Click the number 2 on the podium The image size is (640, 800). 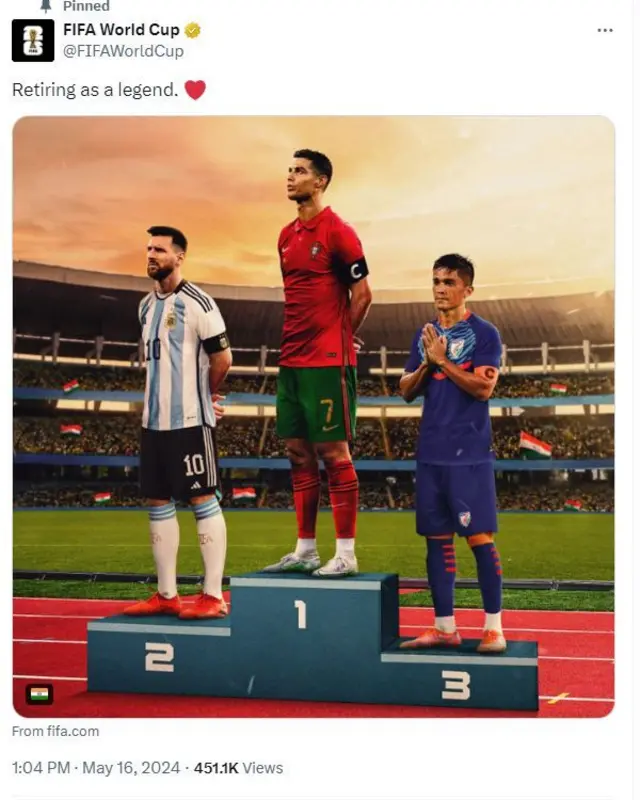(159, 657)
